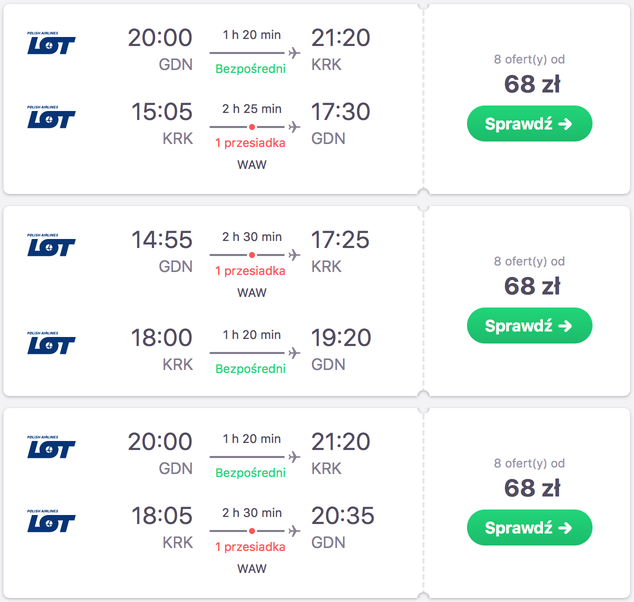The image size is (634, 602).
Task: Click the '2 h 25 min' duration label
Action: [x=251, y=109]
